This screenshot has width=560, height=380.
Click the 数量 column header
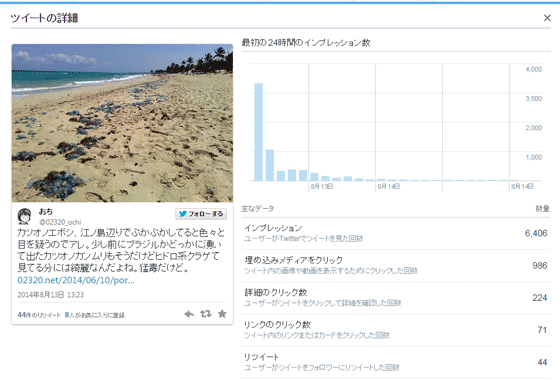(542, 209)
